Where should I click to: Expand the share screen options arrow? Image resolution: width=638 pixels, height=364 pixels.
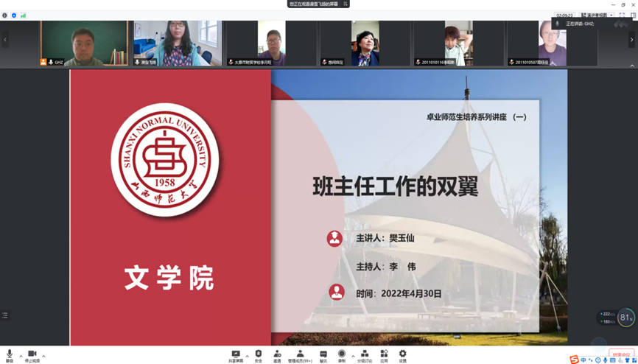click(247, 357)
